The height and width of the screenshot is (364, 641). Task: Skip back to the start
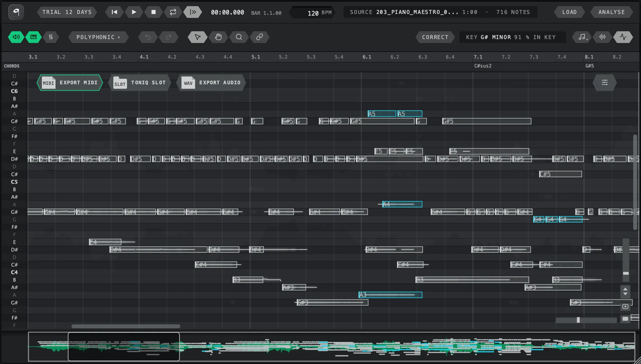[x=114, y=12]
